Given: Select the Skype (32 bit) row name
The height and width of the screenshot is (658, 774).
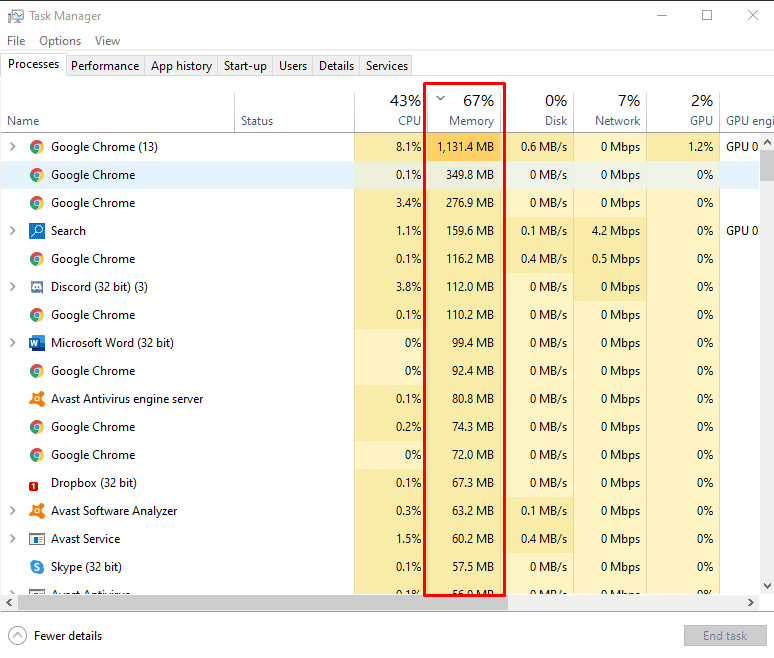Looking at the screenshot, I should (86, 567).
